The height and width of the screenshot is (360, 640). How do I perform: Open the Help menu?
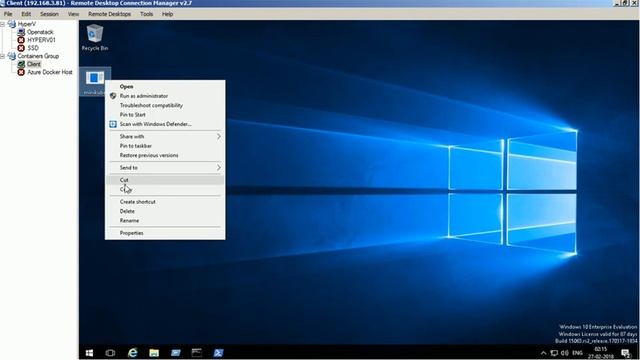click(x=167, y=14)
